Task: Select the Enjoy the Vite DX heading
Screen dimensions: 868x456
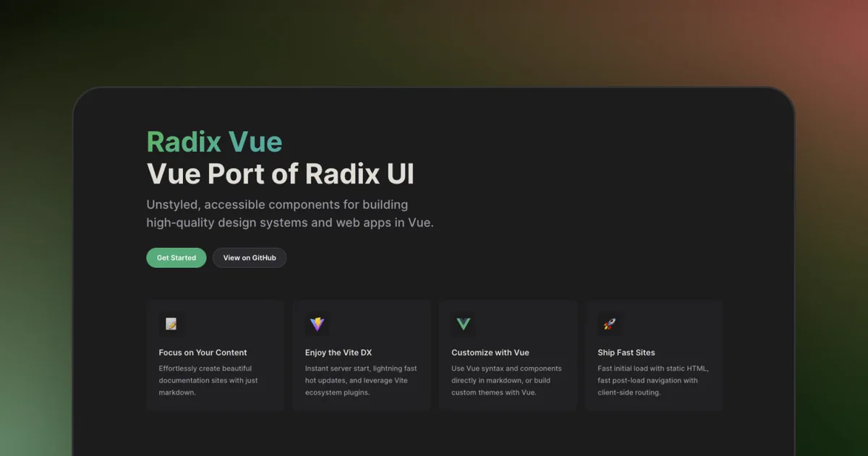Action: 339,353
